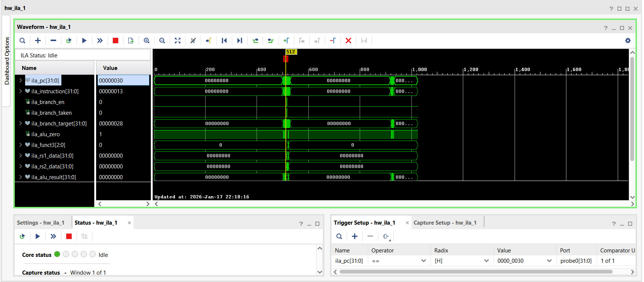Expand ila_rs1_data[31:0] bus
Viewport: 644px width, 282px height.
[21, 155]
